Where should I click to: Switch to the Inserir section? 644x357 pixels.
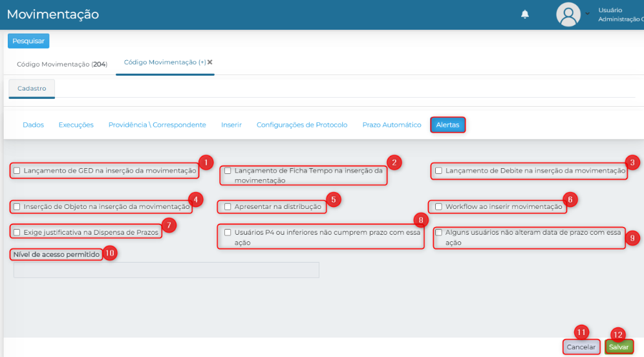point(231,125)
